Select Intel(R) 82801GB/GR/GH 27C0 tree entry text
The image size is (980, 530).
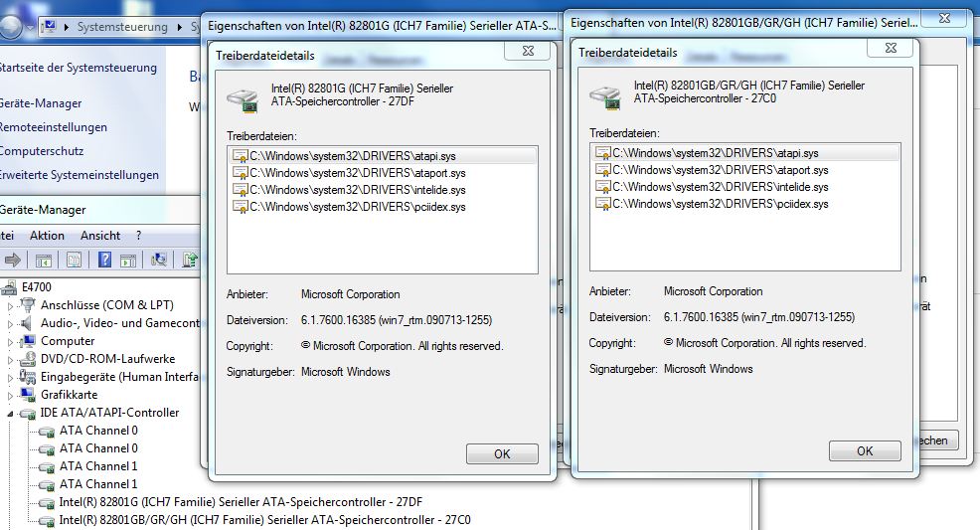point(264,520)
